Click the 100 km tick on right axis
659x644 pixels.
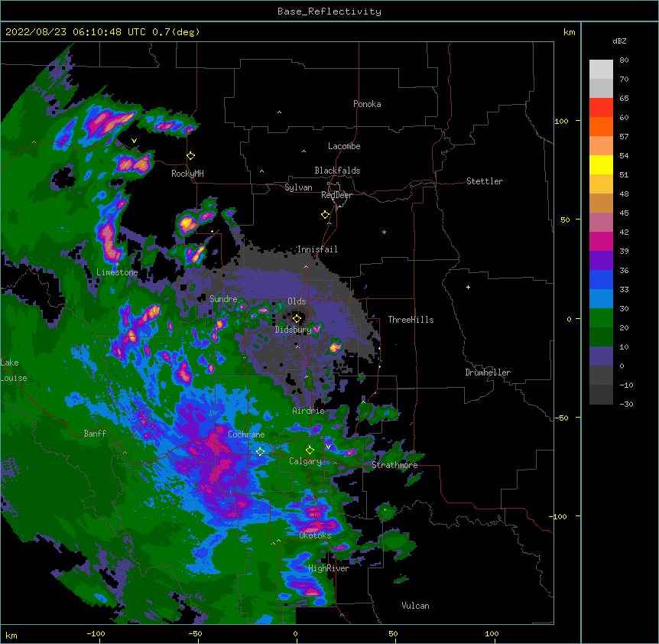click(x=561, y=121)
